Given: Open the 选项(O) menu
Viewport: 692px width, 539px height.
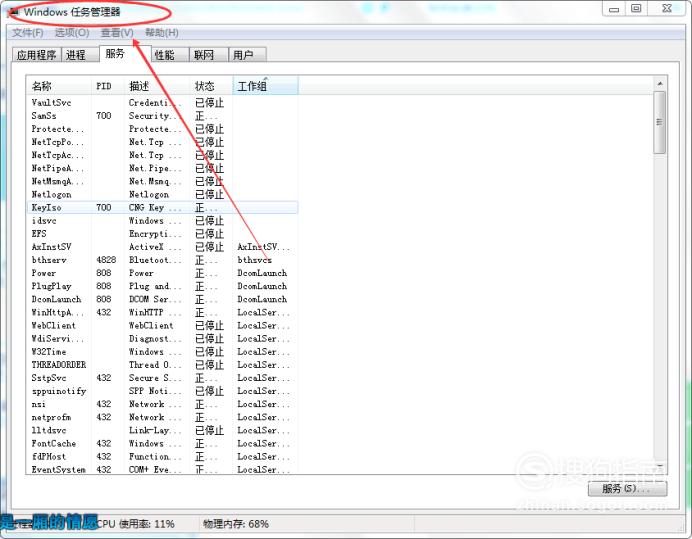Looking at the screenshot, I should [72, 33].
